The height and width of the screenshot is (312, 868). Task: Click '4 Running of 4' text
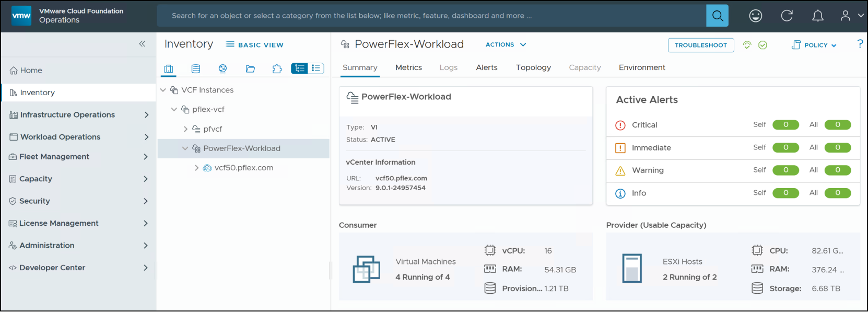click(423, 278)
